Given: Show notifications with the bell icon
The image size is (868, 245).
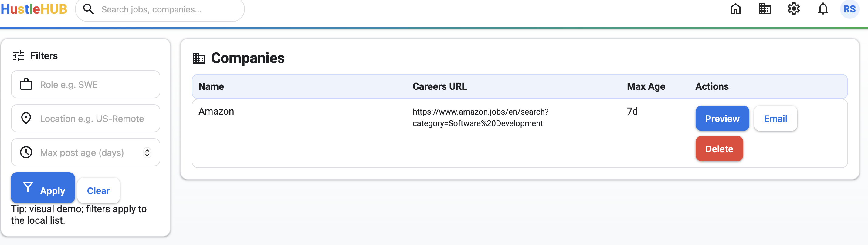Looking at the screenshot, I should [x=823, y=9].
